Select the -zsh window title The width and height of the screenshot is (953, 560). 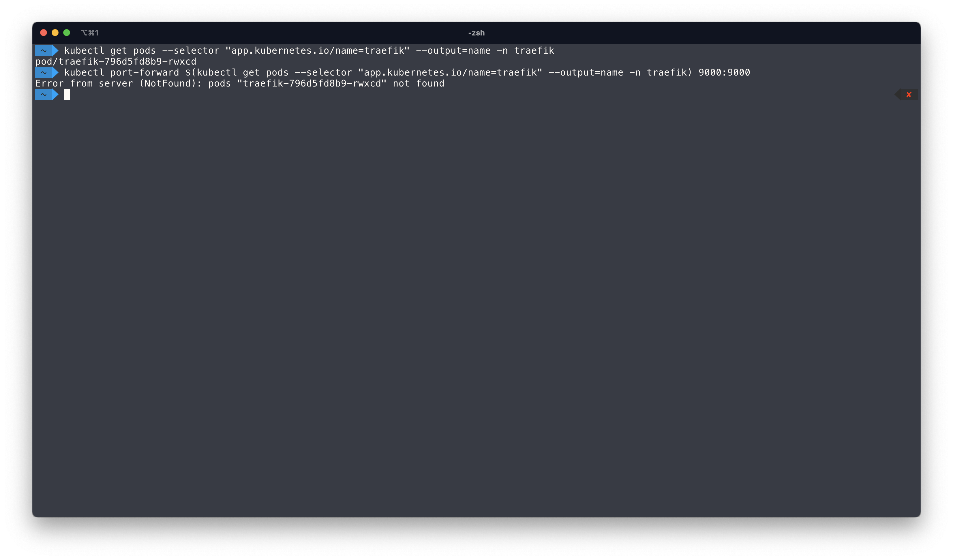coord(476,33)
